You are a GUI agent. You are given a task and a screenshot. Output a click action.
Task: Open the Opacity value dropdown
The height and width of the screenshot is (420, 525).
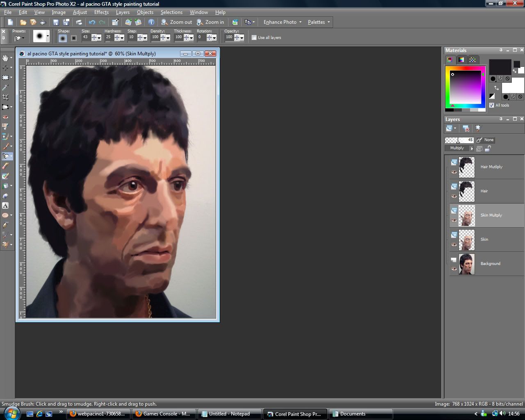242,37
